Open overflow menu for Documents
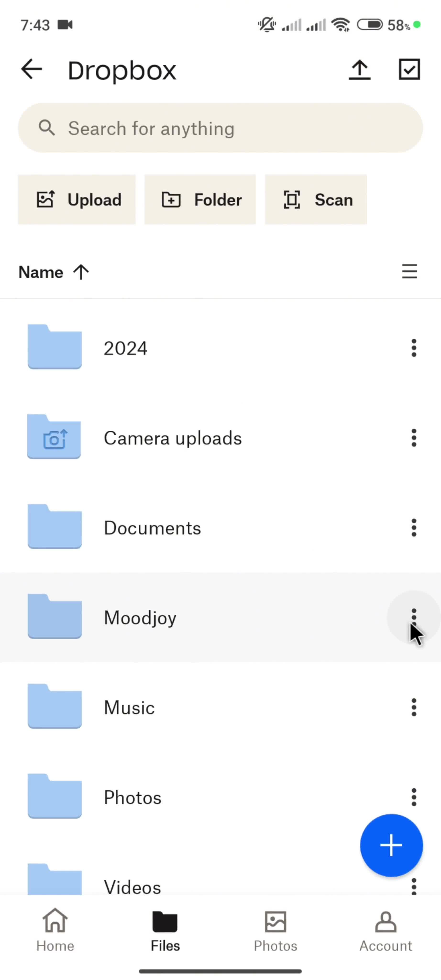The width and height of the screenshot is (441, 980). coord(414,528)
